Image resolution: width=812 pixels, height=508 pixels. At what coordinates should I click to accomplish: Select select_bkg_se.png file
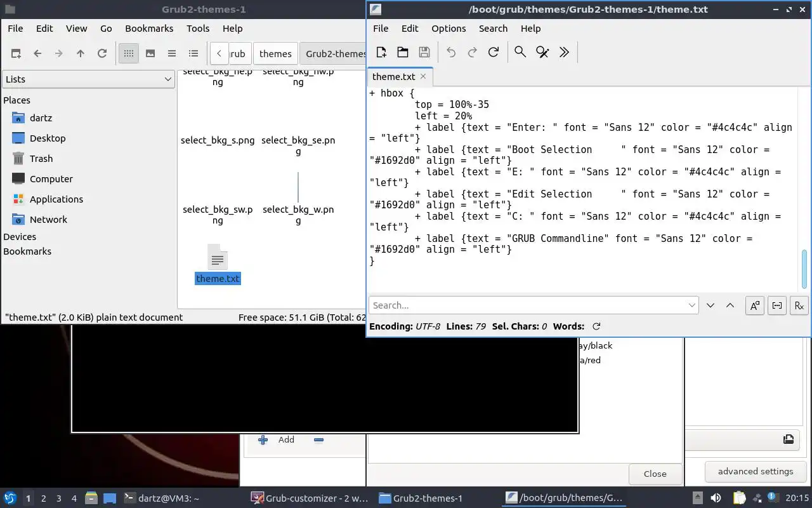pyautogui.click(x=298, y=145)
